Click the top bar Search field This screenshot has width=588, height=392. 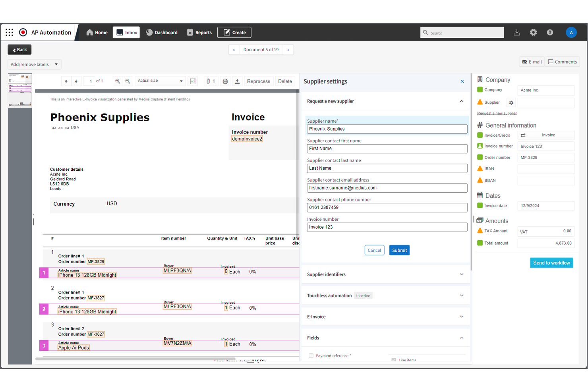462,33
